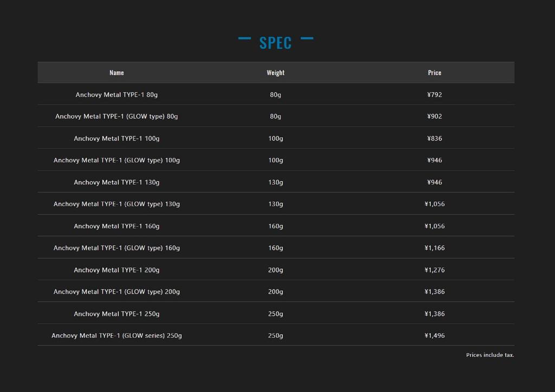Screen dimensions: 555x392
Task: Select Anchovy Metal TYPE-1 130g name cell
Action: tap(117, 182)
